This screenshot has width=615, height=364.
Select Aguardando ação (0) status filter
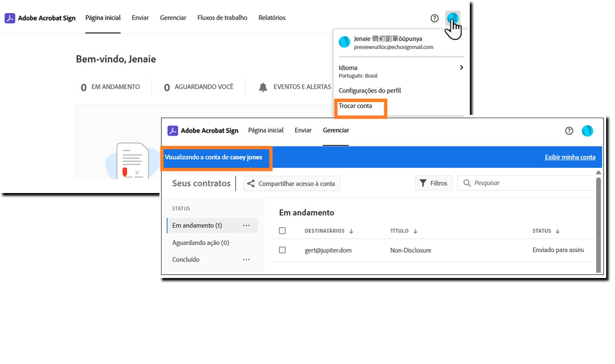(201, 243)
